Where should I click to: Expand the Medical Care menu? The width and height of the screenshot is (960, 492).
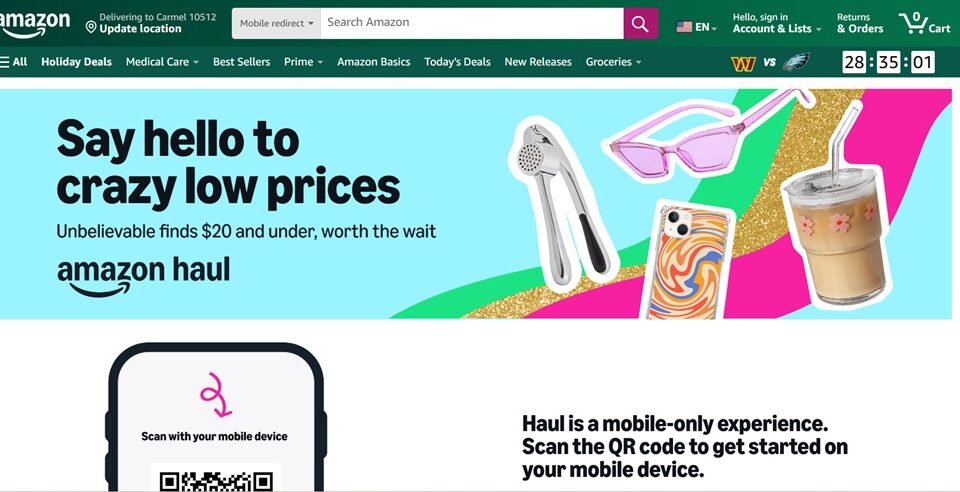[x=162, y=62]
